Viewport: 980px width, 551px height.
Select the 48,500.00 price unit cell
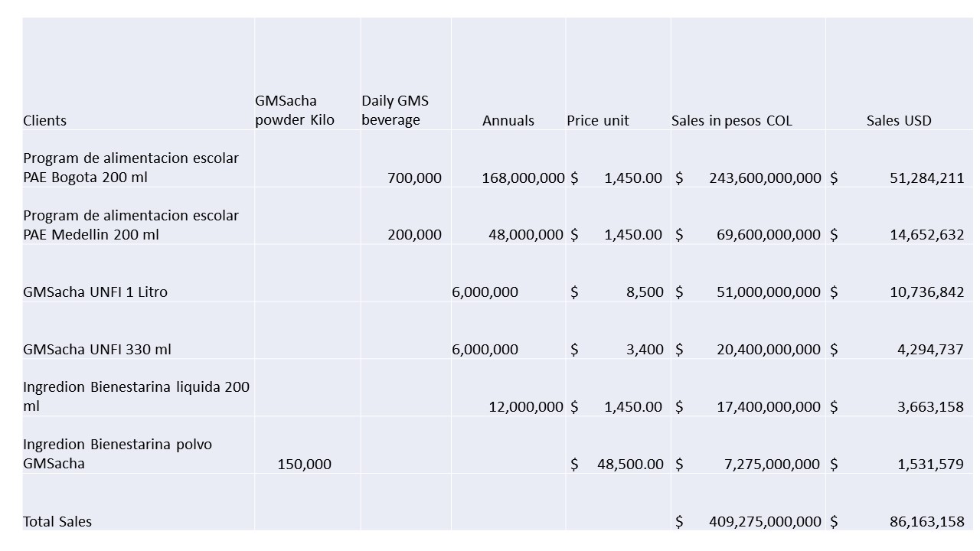[x=629, y=464]
